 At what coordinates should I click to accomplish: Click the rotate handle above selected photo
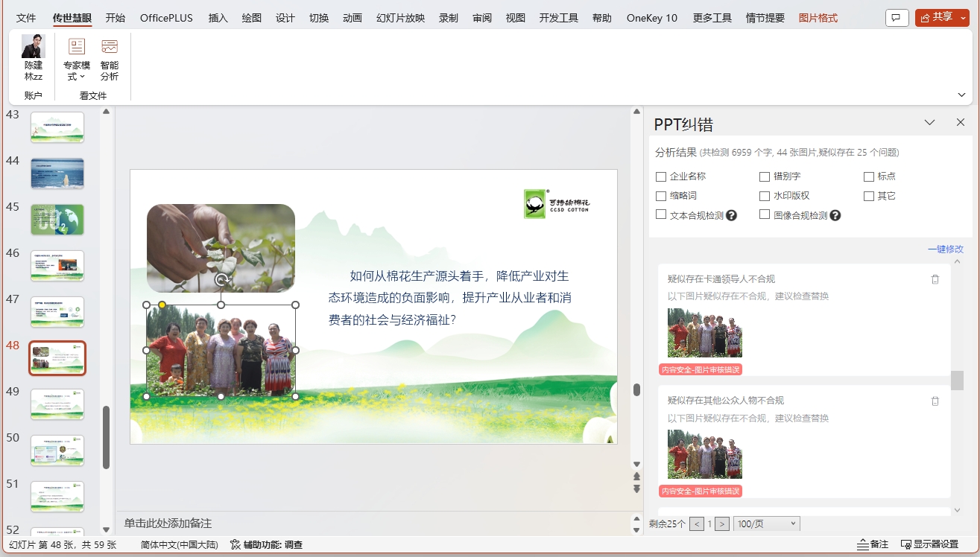tap(221, 280)
